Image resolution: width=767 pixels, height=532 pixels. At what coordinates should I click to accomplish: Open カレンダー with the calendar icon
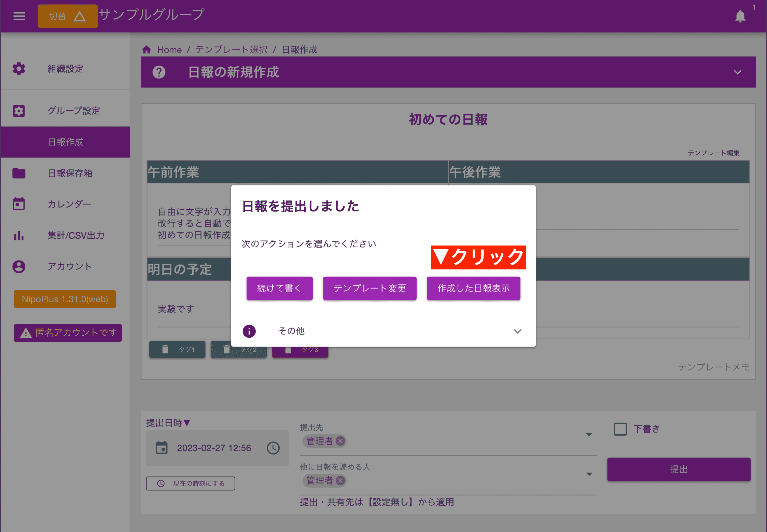click(x=19, y=203)
